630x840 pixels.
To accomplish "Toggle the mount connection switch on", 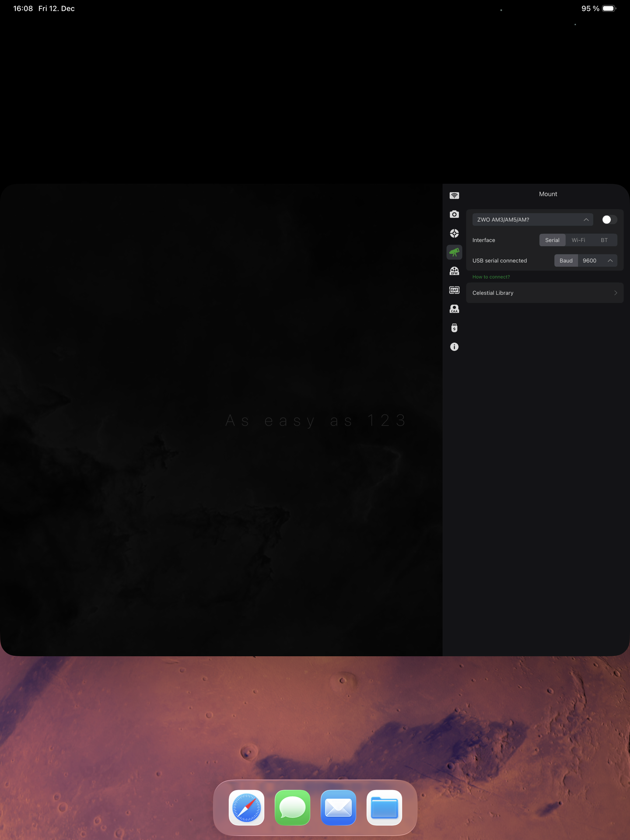I will click(609, 220).
